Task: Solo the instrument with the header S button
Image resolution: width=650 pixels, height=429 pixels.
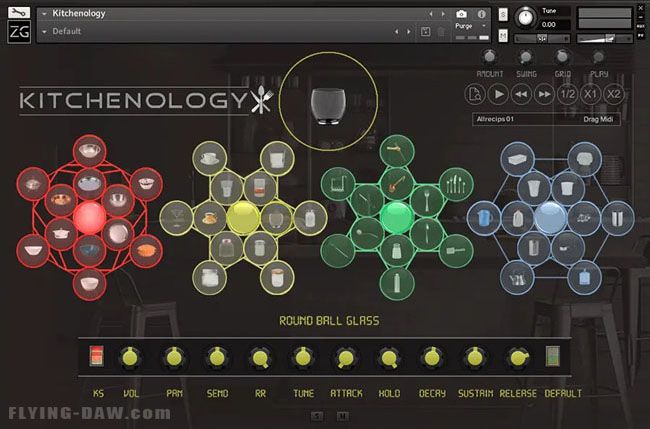Action: coord(502,15)
